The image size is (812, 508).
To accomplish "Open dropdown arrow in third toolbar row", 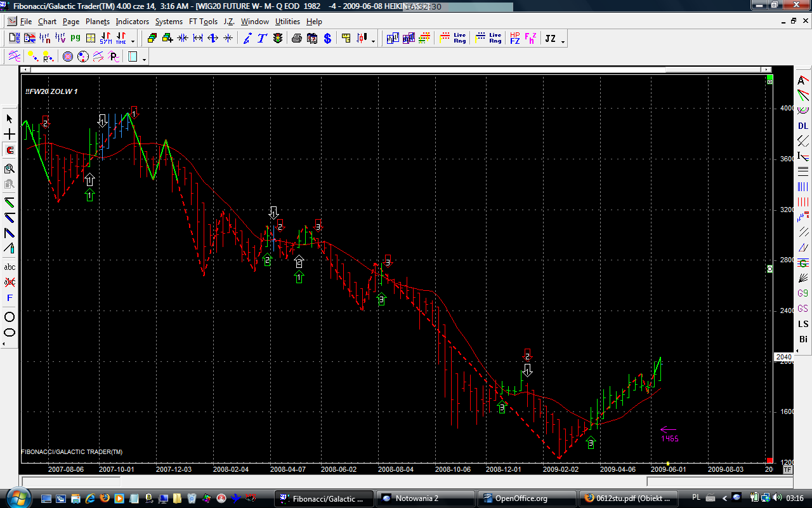I will [145, 60].
